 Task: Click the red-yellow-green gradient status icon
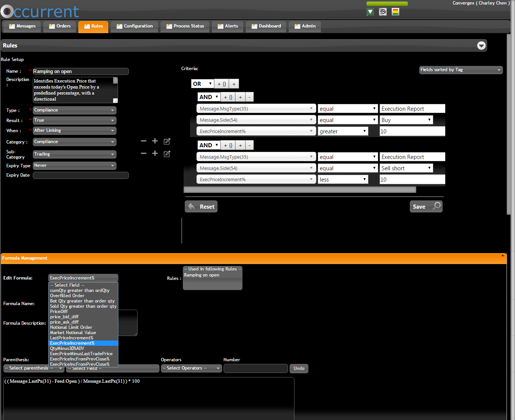[395, 12]
